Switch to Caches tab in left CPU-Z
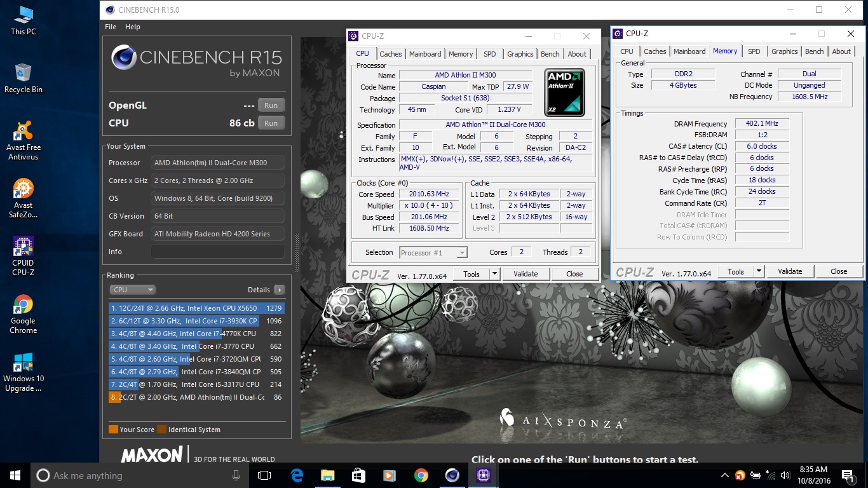The height and width of the screenshot is (488, 868). (x=391, y=54)
